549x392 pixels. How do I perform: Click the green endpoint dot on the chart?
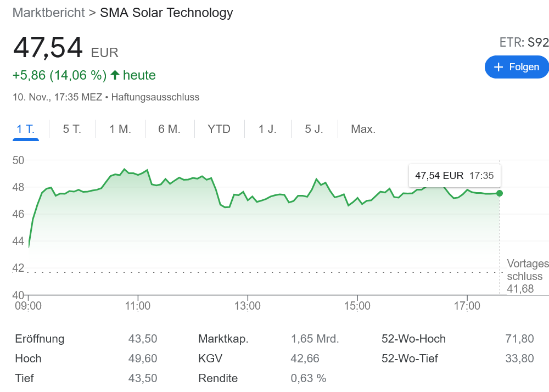click(x=498, y=193)
